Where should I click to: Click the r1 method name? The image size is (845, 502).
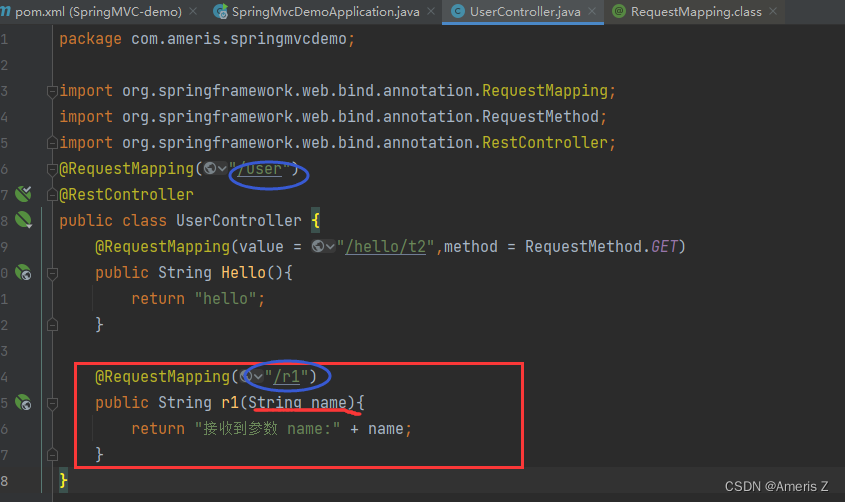(230, 402)
